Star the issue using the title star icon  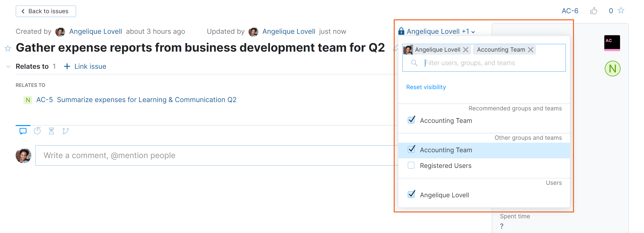click(x=8, y=48)
